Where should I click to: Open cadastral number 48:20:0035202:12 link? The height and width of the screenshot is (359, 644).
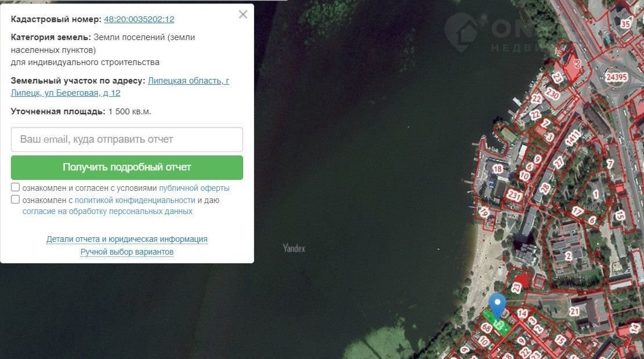coord(139,19)
